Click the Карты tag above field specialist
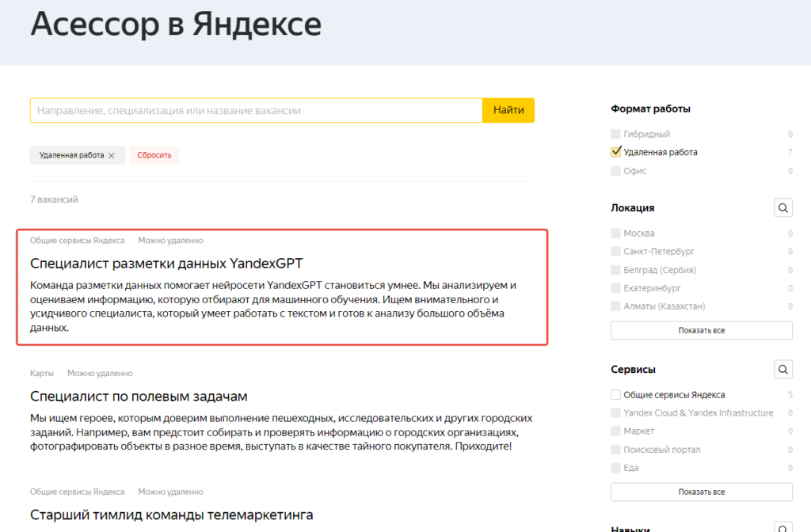The width and height of the screenshot is (811, 532). point(42,374)
